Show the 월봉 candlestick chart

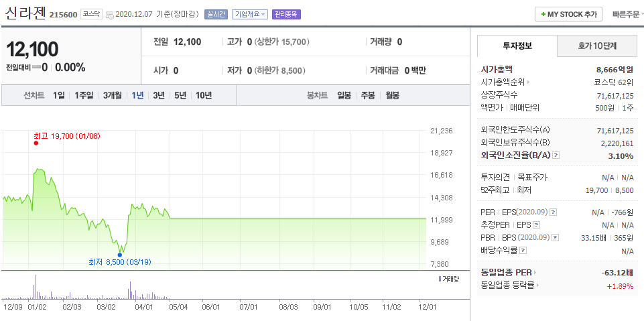[x=392, y=96]
